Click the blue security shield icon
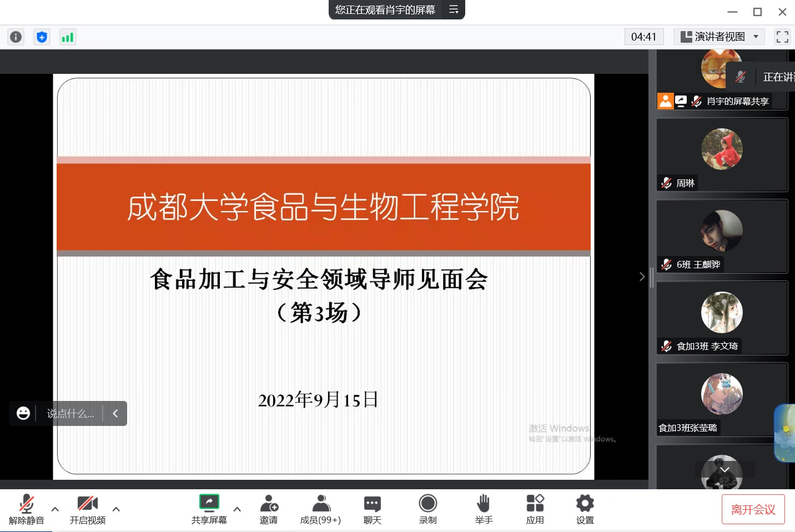The width and height of the screenshot is (795, 532). (x=42, y=37)
